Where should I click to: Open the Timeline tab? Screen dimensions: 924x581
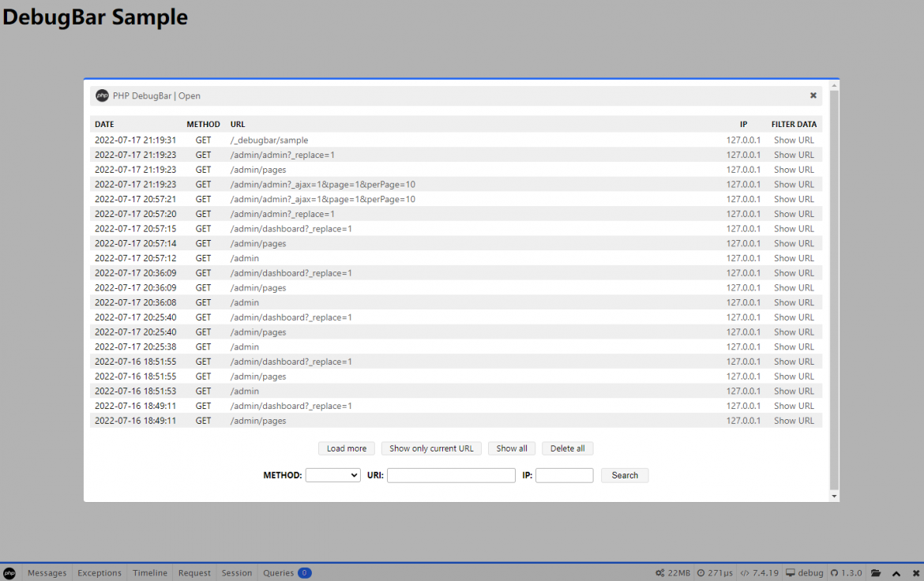pyautogui.click(x=150, y=573)
